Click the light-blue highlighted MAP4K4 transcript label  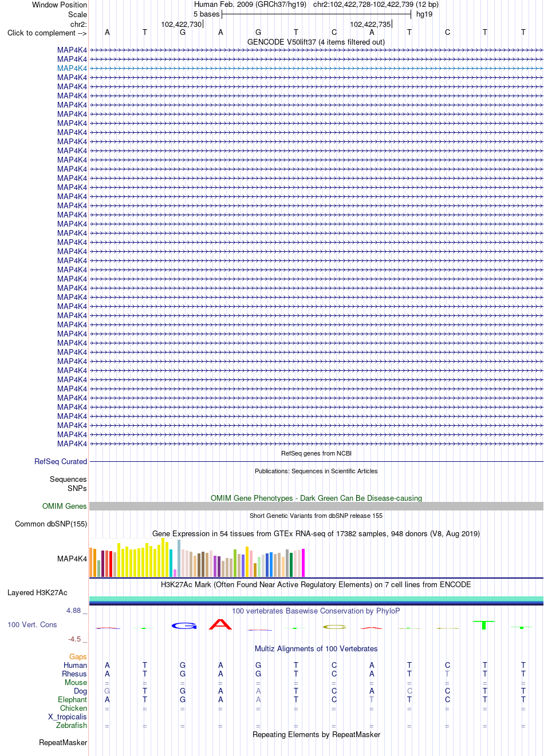(x=72, y=68)
